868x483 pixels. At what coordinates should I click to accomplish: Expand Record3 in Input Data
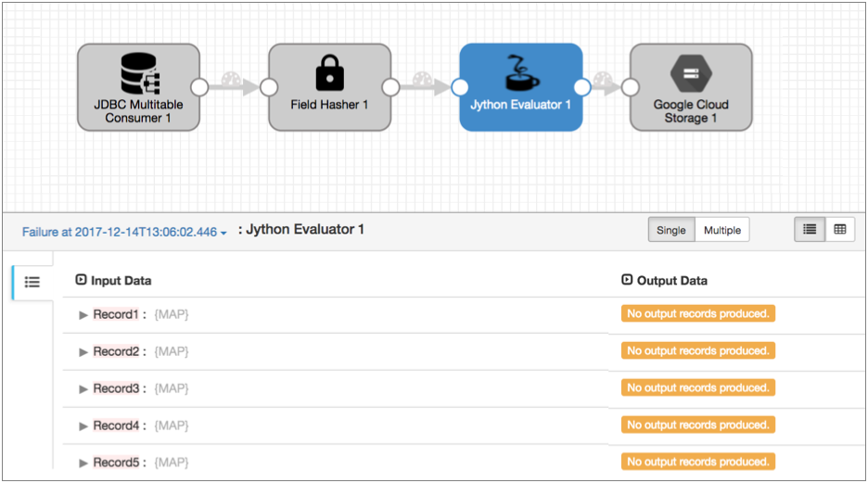(83, 389)
